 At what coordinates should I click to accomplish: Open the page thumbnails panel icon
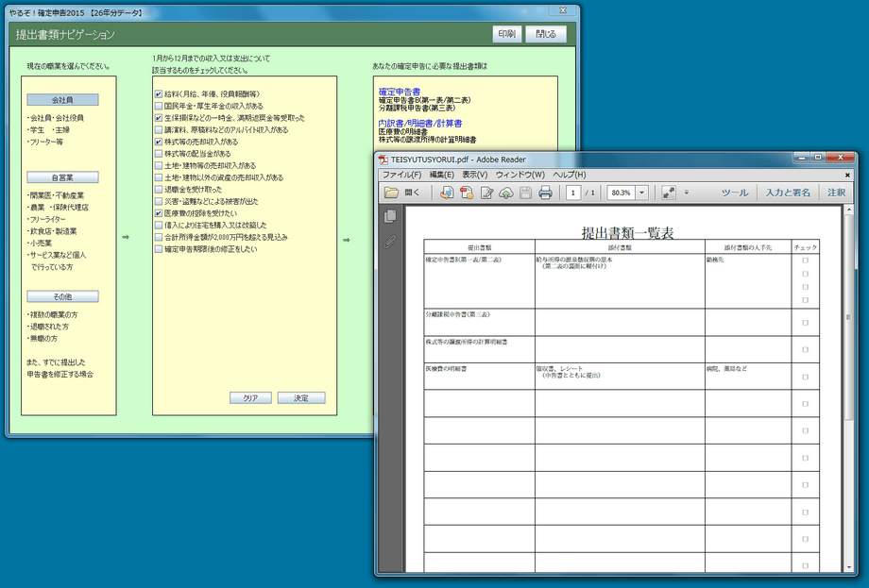pyautogui.click(x=390, y=216)
